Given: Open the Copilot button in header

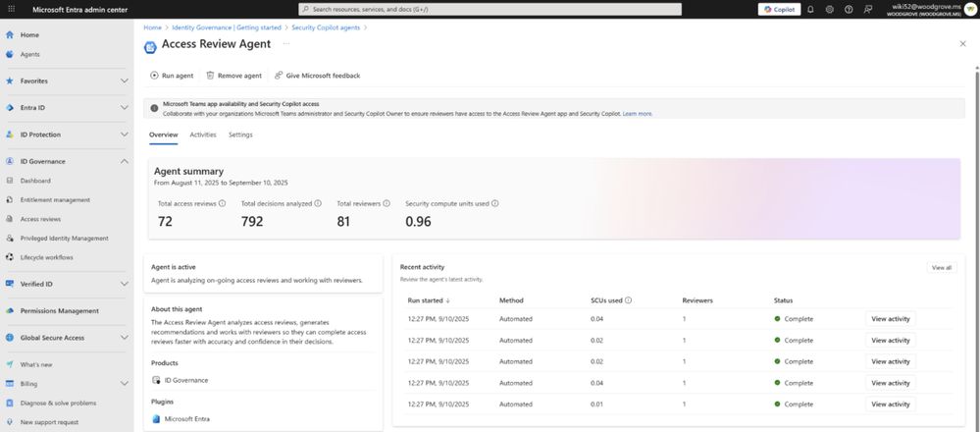Looking at the screenshot, I should (x=779, y=10).
